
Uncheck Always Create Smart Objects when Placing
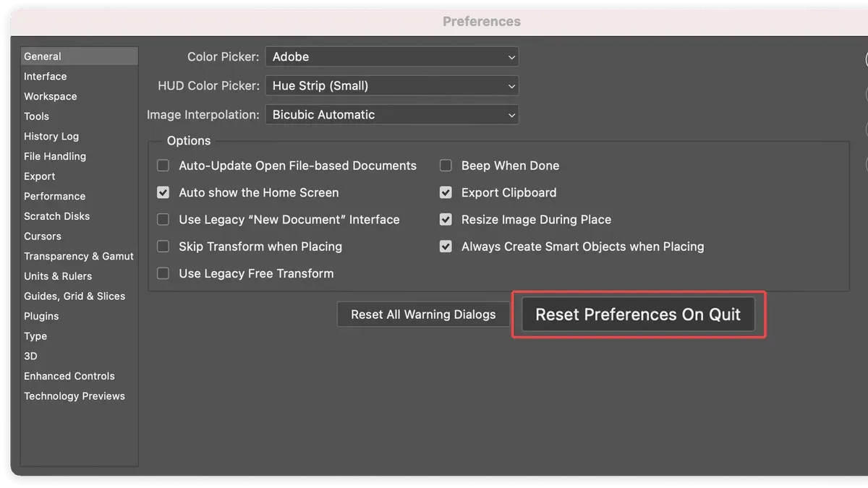446,247
